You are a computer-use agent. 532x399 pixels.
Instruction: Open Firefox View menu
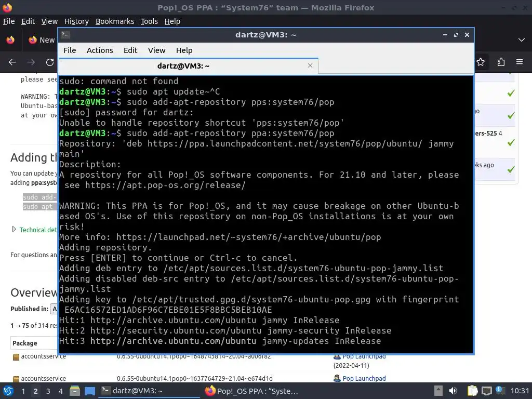point(49,21)
